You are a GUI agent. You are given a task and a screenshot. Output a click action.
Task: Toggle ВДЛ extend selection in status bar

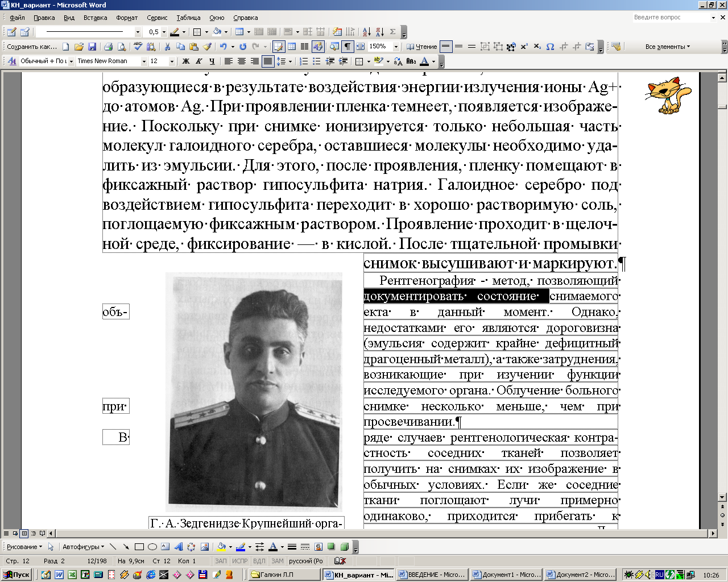pyautogui.click(x=259, y=561)
